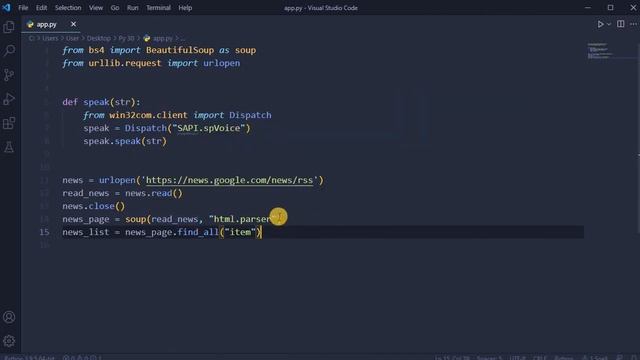Screen dimensions: 640x360
Task: Open the Manage gear icon
Action: tap(9, 341)
